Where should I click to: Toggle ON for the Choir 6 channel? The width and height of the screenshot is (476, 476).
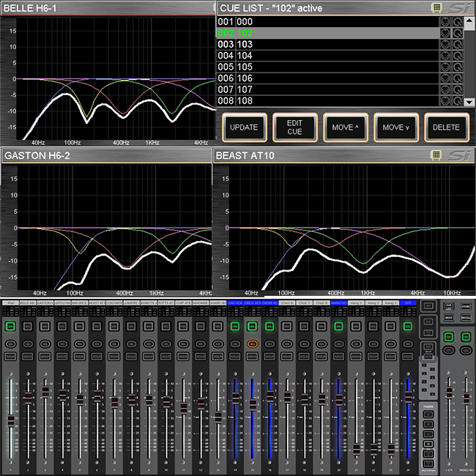[287, 327]
